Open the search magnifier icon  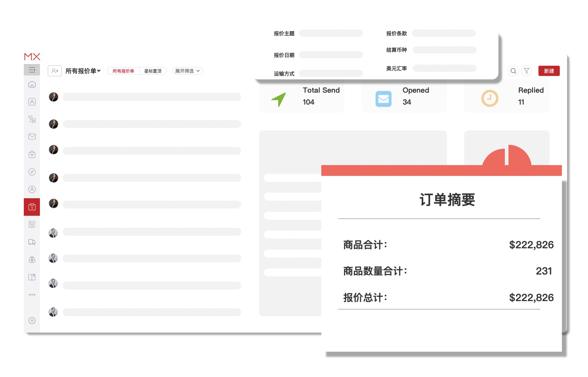(513, 71)
